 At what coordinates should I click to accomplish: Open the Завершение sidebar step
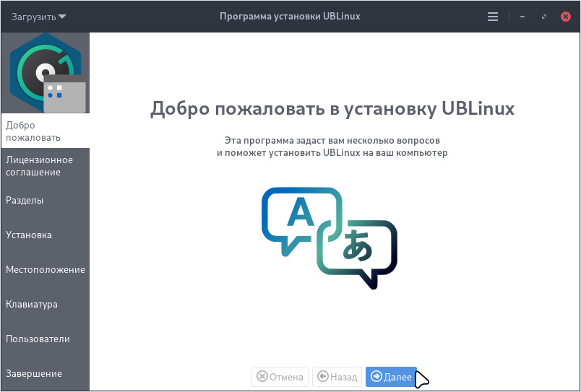point(46,373)
